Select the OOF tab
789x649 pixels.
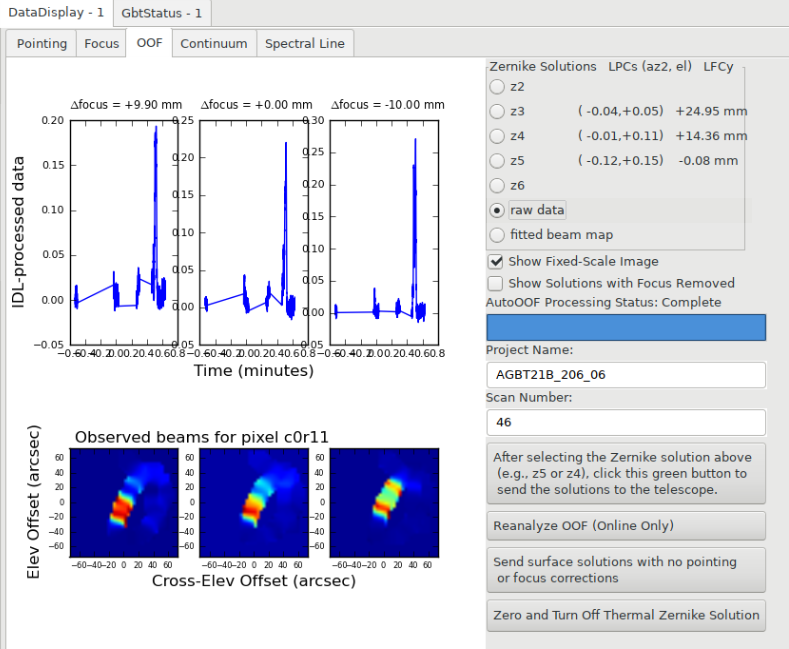click(x=149, y=43)
